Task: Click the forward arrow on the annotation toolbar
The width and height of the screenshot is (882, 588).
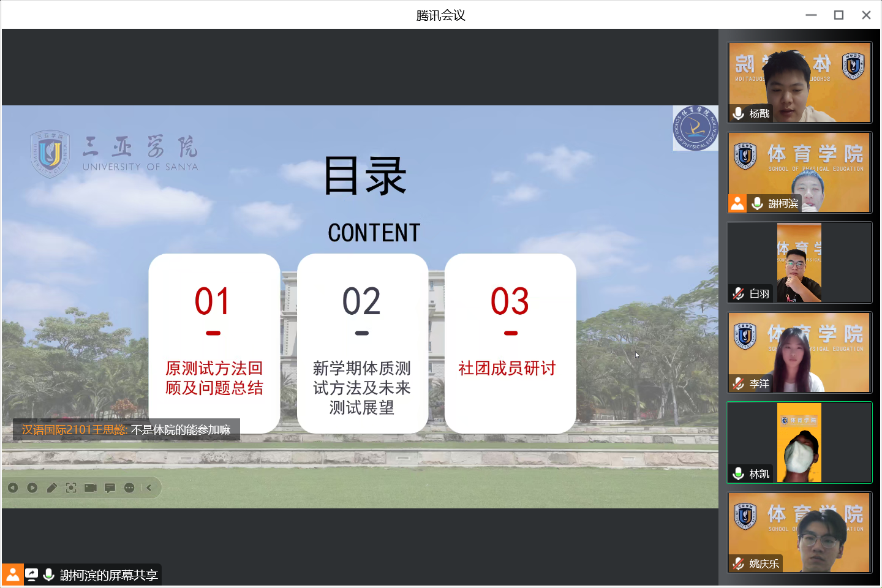Action: pyautogui.click(x=32, y=488)
